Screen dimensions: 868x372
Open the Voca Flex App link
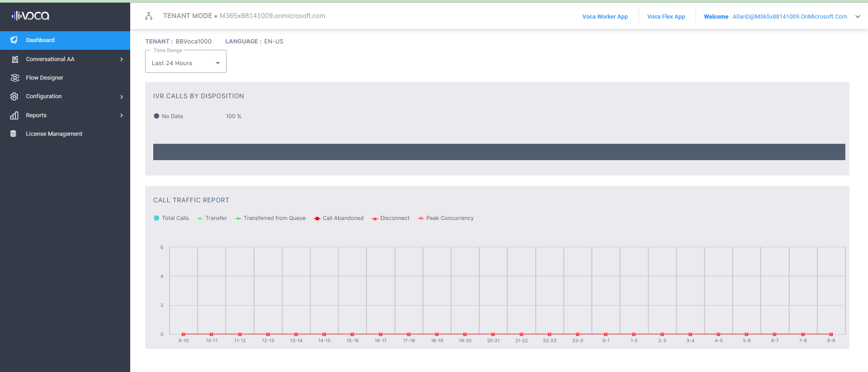coord(666,17)
